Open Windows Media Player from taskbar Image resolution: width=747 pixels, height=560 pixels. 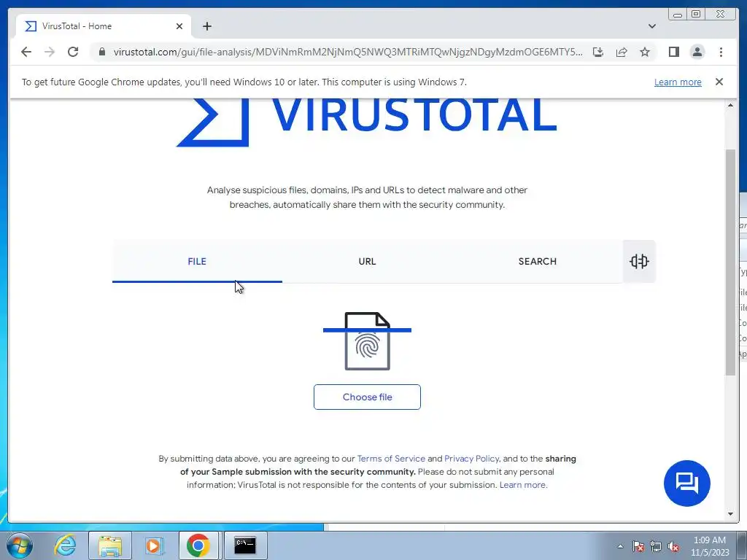(154, 545)
